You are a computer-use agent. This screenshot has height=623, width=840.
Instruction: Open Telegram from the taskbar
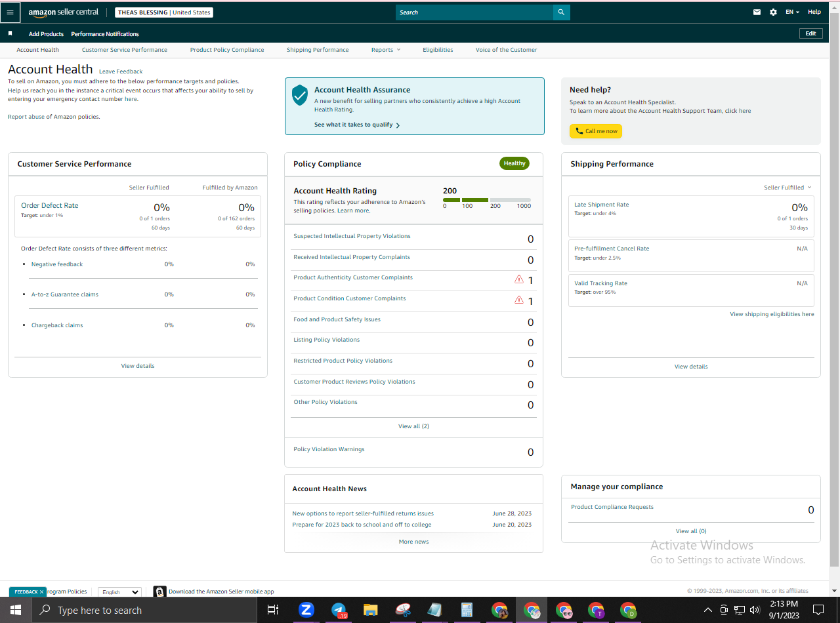[339, 610]
